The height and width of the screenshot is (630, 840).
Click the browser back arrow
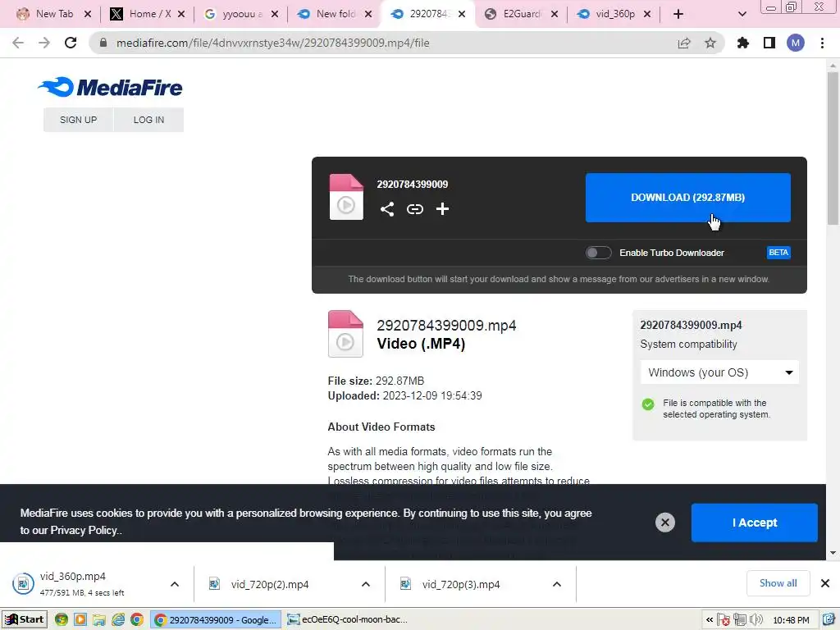coord(18,43)
